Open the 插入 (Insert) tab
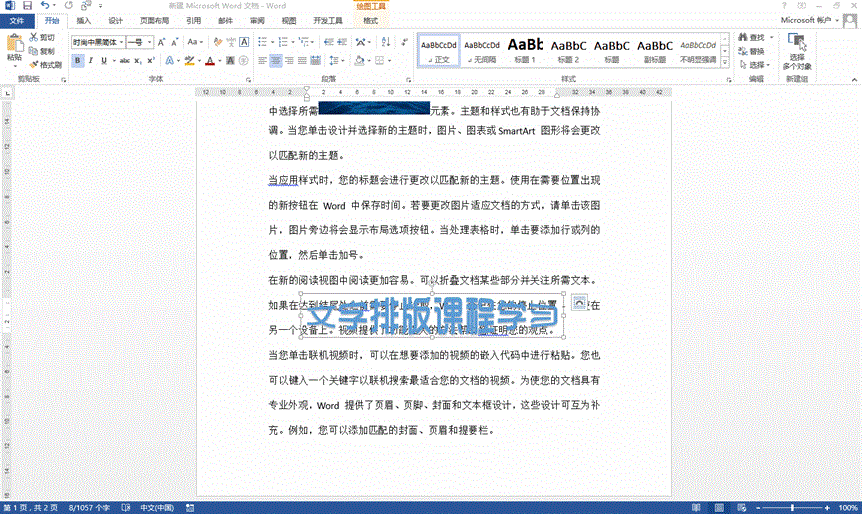Viewport: 862px width, 514px height. click(x=83, y=20)
